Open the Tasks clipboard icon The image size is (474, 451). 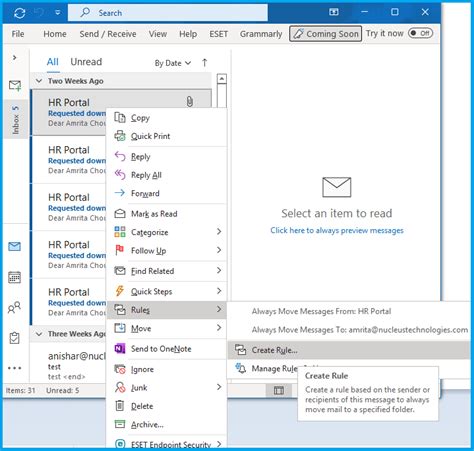(14, 338)
